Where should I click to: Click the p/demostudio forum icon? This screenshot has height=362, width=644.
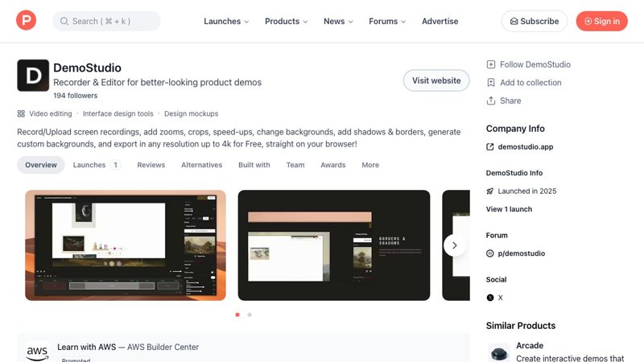point(490,253)
